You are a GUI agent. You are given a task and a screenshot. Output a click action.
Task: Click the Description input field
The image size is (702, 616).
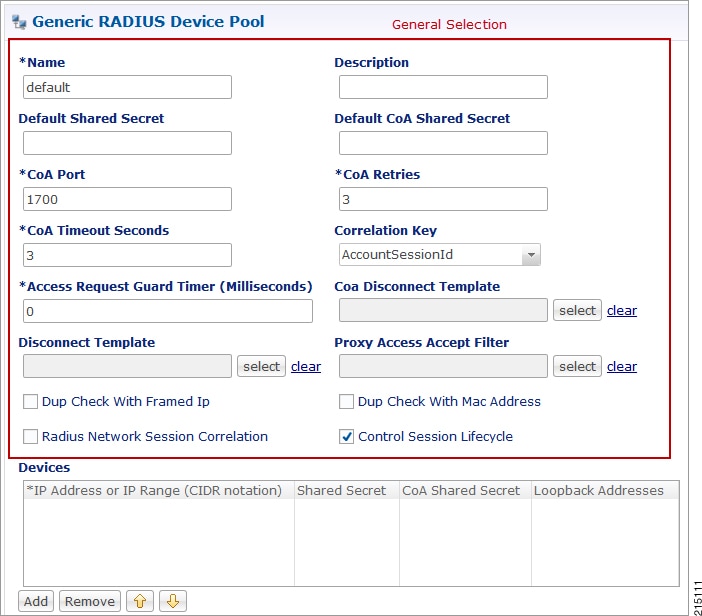(443, 87)
